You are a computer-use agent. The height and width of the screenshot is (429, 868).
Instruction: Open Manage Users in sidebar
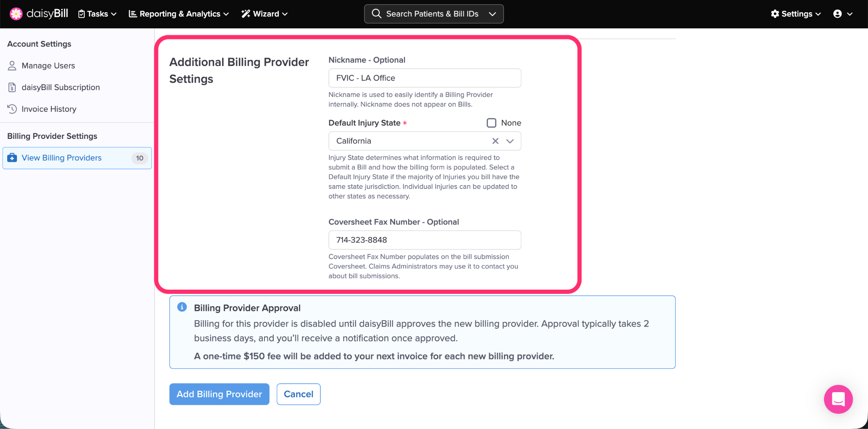[x=48, y=66]
